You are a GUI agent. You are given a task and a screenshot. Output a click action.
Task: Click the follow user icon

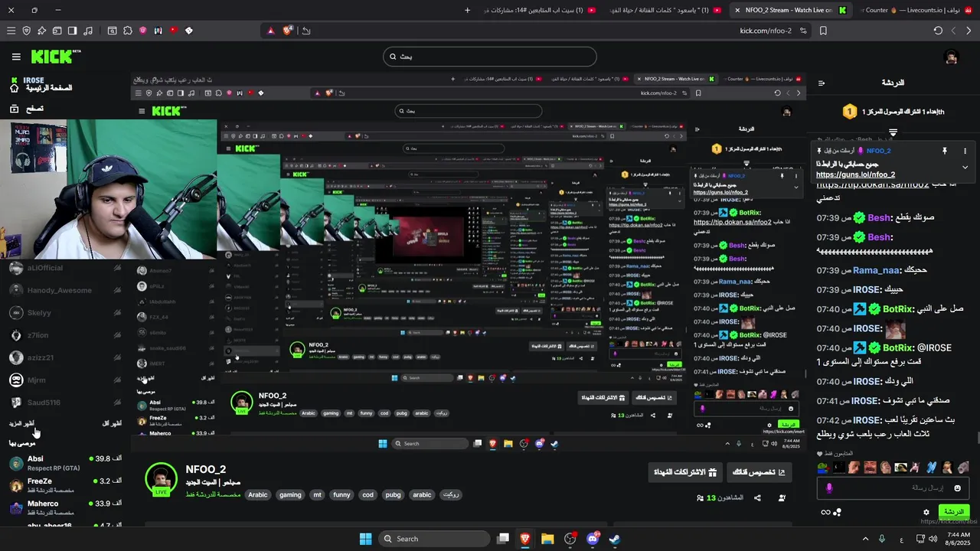tap(782, 498)
